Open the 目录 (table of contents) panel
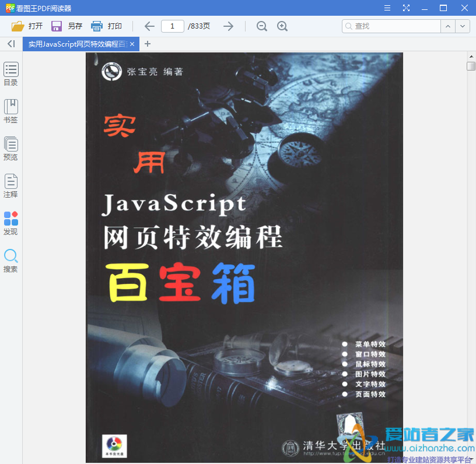 pos(10,74)
